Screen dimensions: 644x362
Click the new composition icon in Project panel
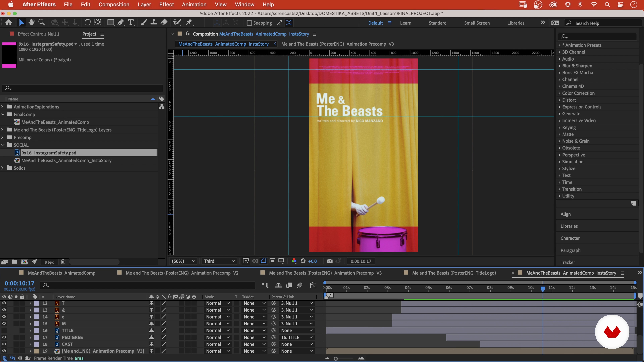tap(24, 262)
